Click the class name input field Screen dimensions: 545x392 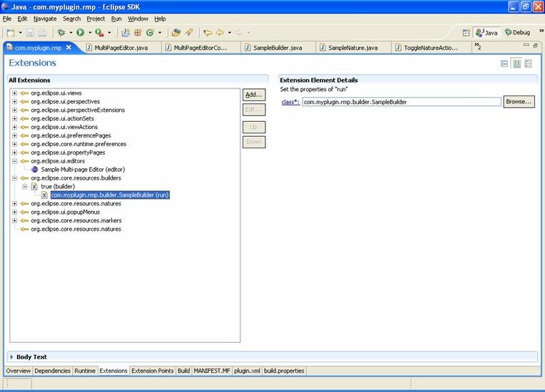[402, 102]
